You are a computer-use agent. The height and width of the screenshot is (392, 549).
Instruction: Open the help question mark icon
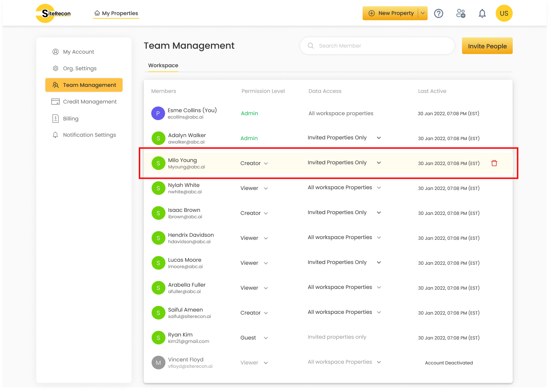439,14
